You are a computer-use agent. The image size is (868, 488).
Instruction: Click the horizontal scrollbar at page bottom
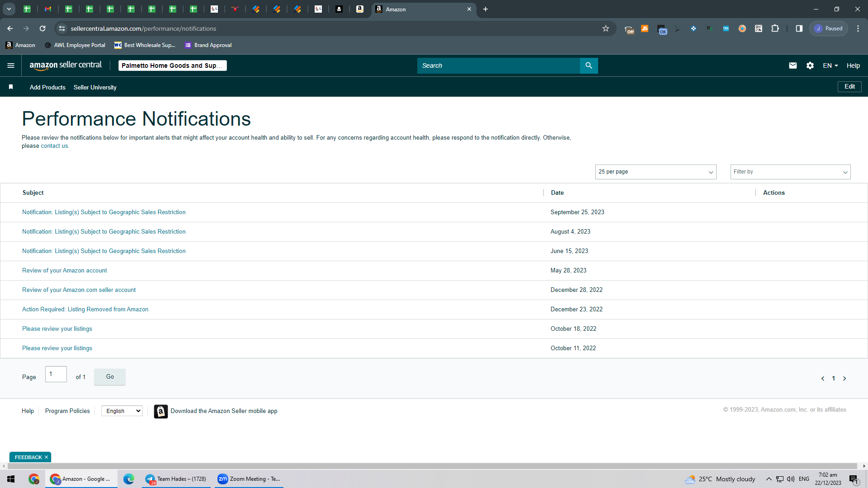click(x=432, y=466)
